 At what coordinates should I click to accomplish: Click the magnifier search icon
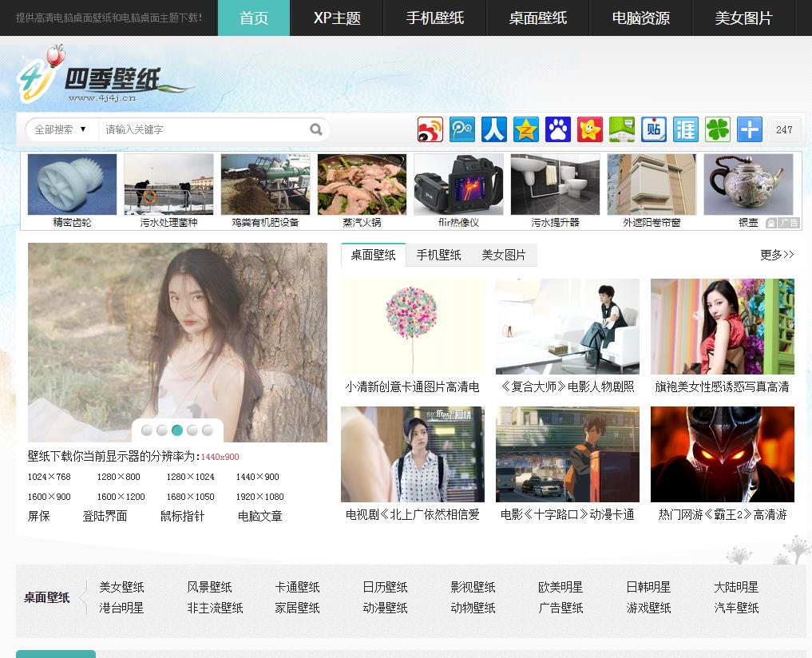(315, 129)
